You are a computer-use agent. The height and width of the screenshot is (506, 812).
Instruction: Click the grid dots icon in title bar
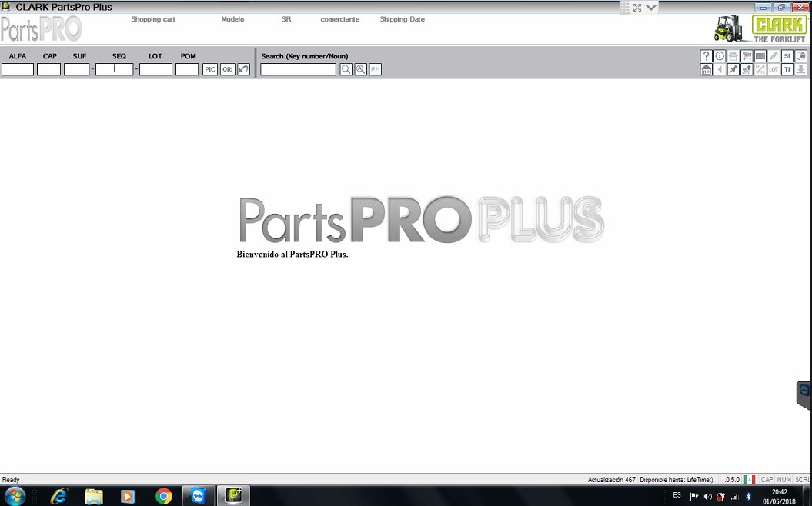(625, 7)
